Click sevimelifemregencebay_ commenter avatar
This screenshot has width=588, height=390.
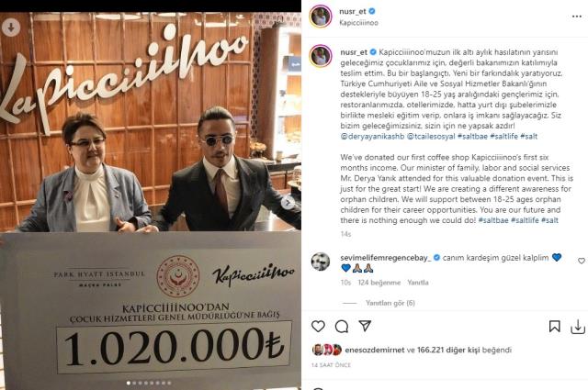(321, 262)
